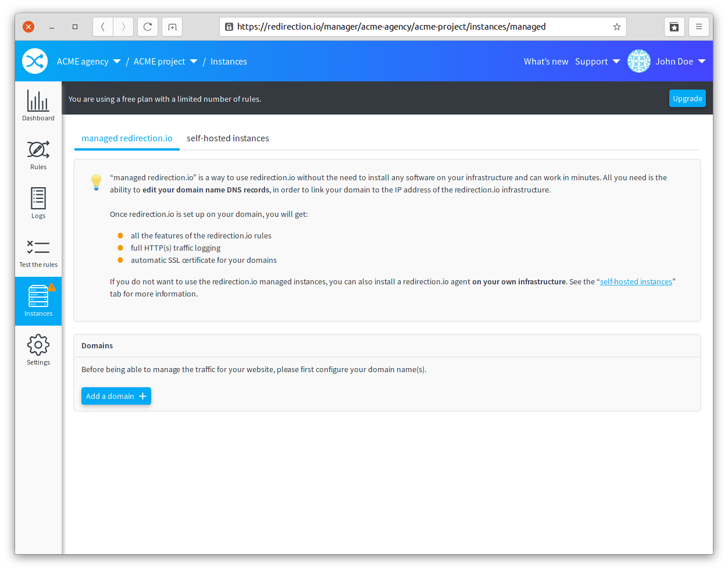
Task: Click 'automatic SSL certificate for your domains'
Action: pos(204,260)
